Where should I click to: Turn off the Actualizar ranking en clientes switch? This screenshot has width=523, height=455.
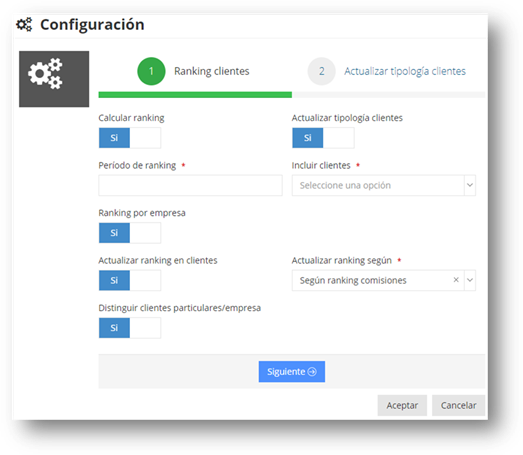point(130,280)
